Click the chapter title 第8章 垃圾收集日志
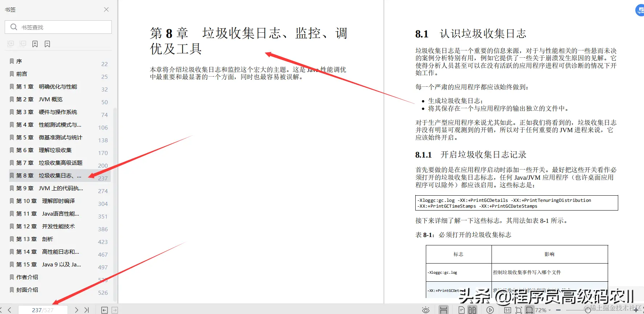 click(249, 41)
